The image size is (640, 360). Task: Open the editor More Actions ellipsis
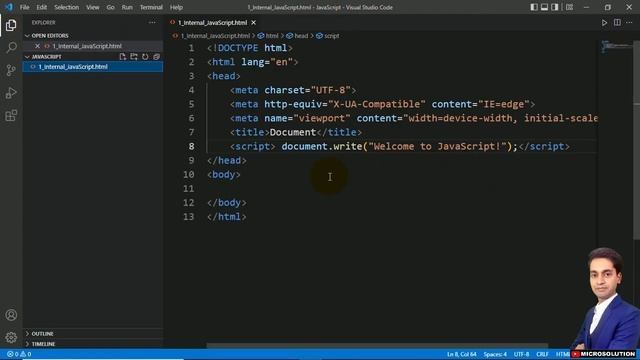click(629, 23)
